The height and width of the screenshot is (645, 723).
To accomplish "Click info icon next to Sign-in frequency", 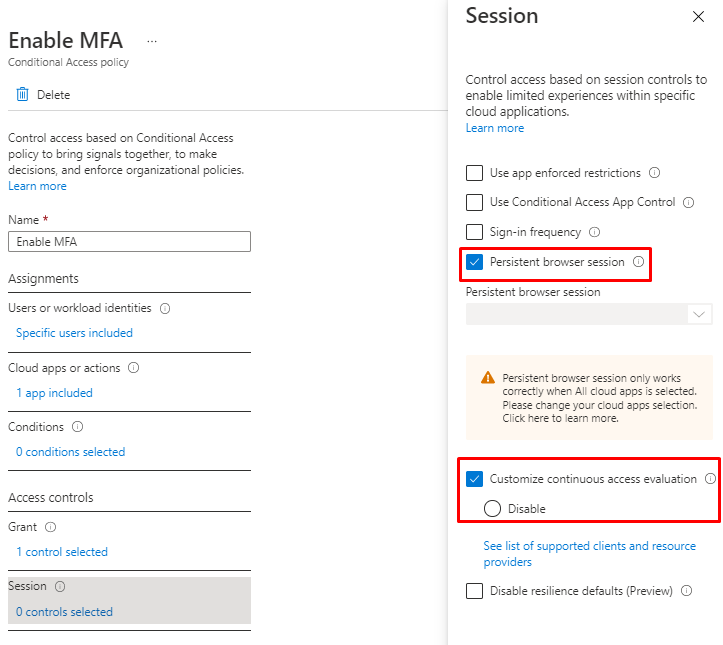I will (x=594, y=232).
